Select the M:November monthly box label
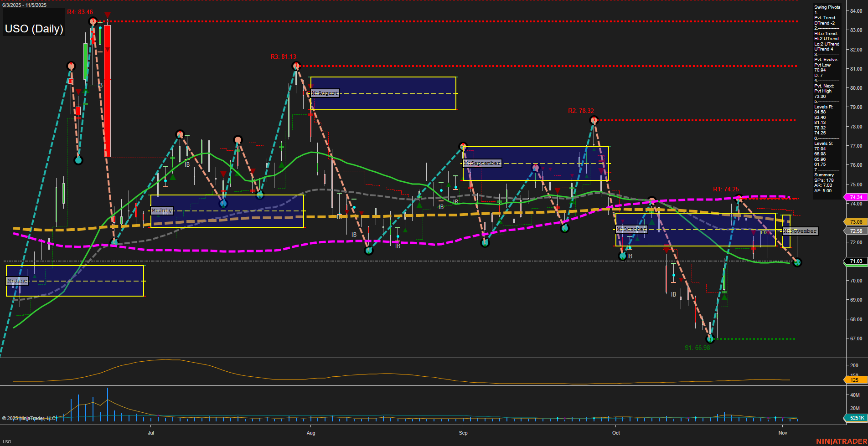This screenshot has height=446, width=868. click(800, 231)
